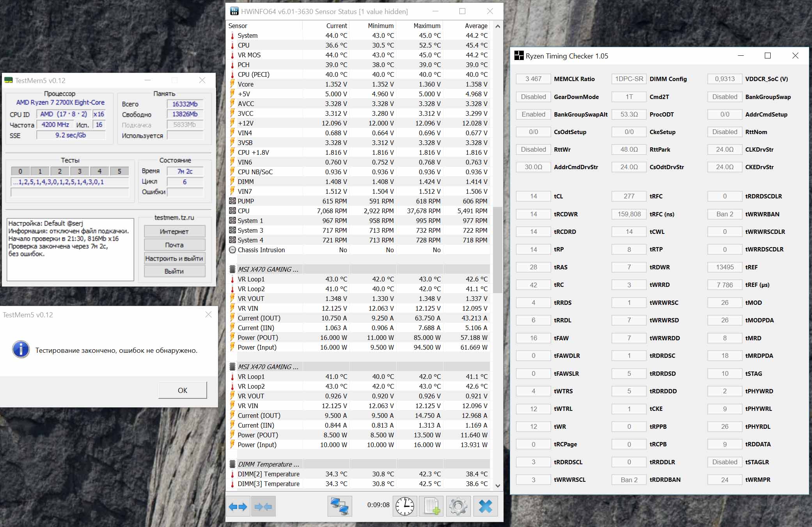
Task: Click the expand columns blue arrows icon
Action: [238, 506]
